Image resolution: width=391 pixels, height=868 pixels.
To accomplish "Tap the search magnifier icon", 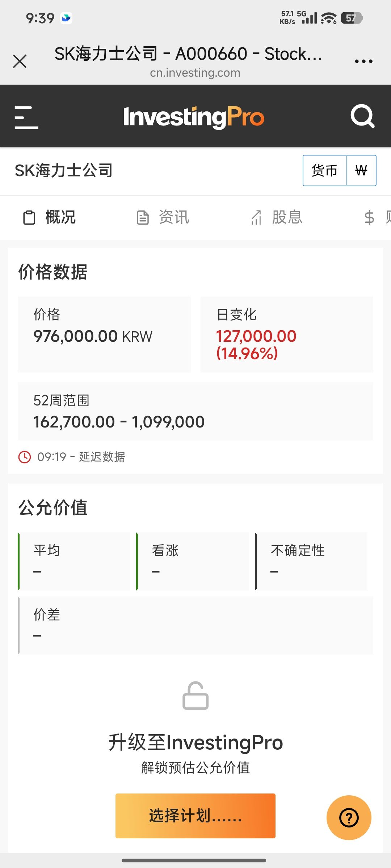I will pyautogui.click(x=362, y=116).
